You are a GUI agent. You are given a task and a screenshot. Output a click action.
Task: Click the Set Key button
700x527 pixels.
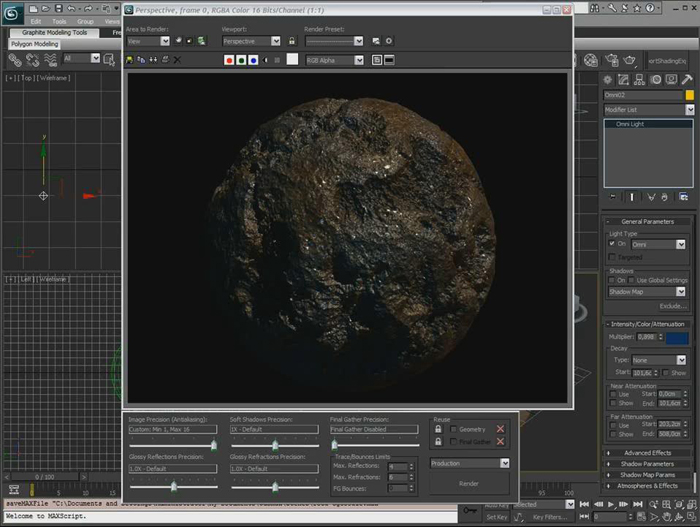(x=496, y=517)
